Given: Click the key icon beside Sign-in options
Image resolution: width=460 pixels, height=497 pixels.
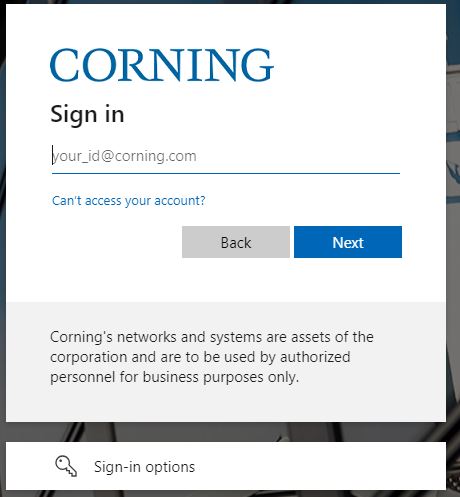Looking at the screenshot, I should click(66, 466).
